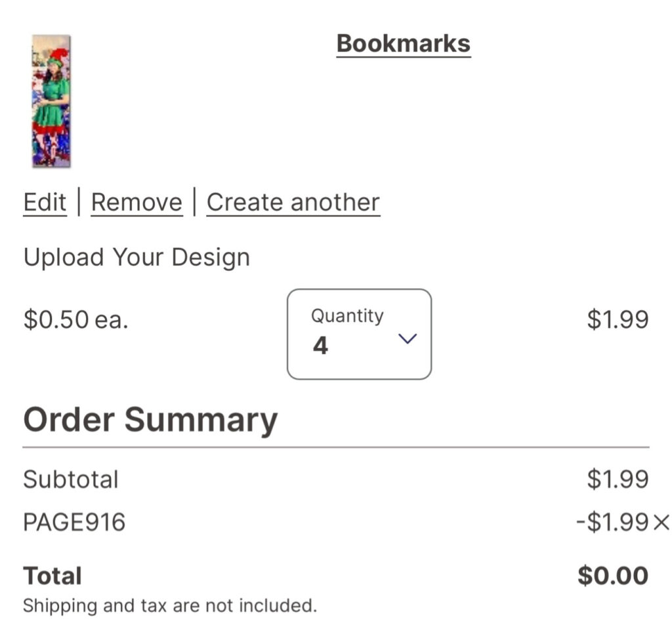Click the Upload Your Design text

pyautogui.click(x=136, y=257)
